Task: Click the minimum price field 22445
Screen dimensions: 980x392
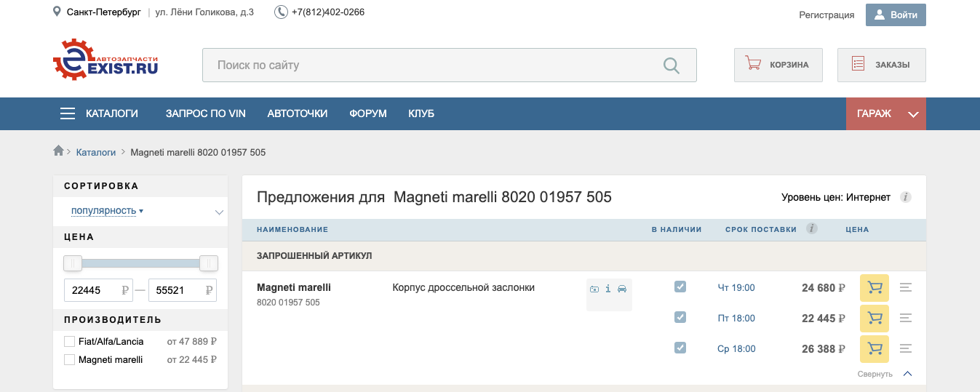Action: (x=99, y=290)
